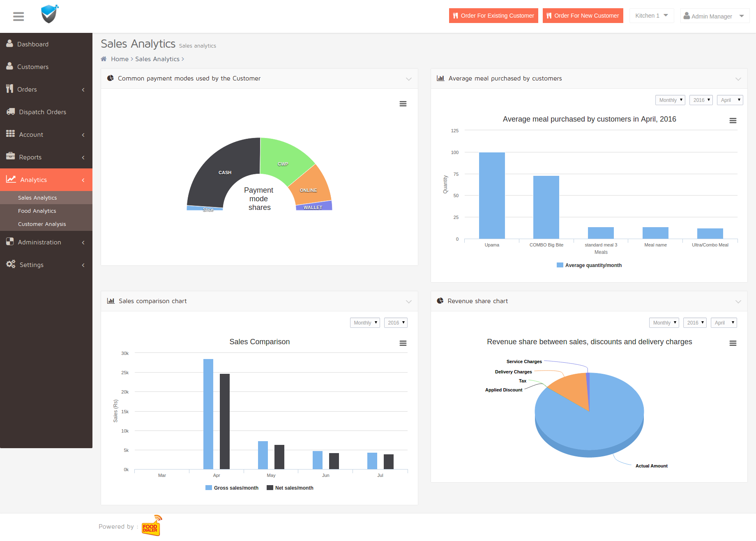The width and height of the screenshot is (756, 541).
Task: Click the Settings gears icon
Action: click(11, 264)
